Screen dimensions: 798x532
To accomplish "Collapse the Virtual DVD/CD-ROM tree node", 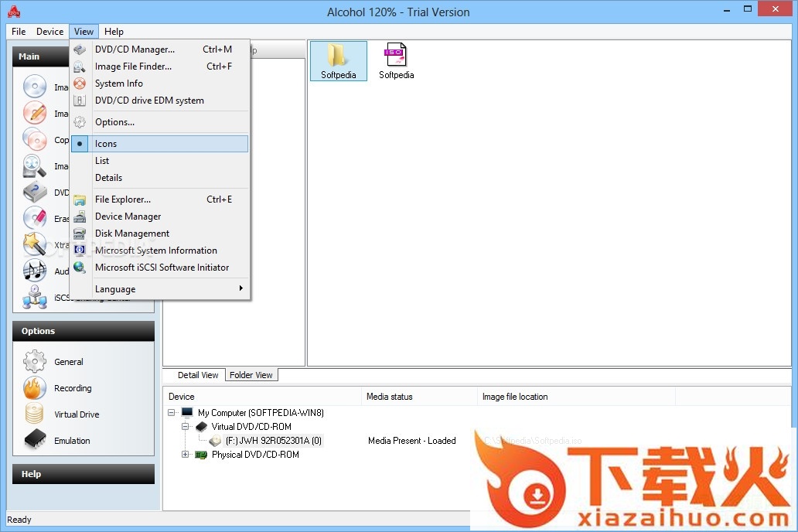I will pyautogui.click(x=186, y=427).
